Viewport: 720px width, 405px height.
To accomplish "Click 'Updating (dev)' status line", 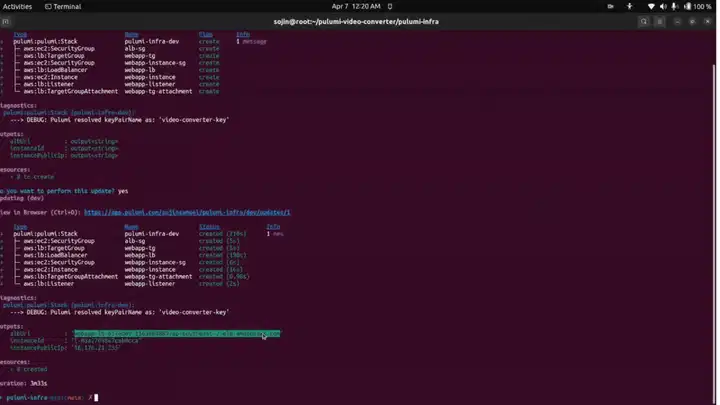I will tap(22, 198).
